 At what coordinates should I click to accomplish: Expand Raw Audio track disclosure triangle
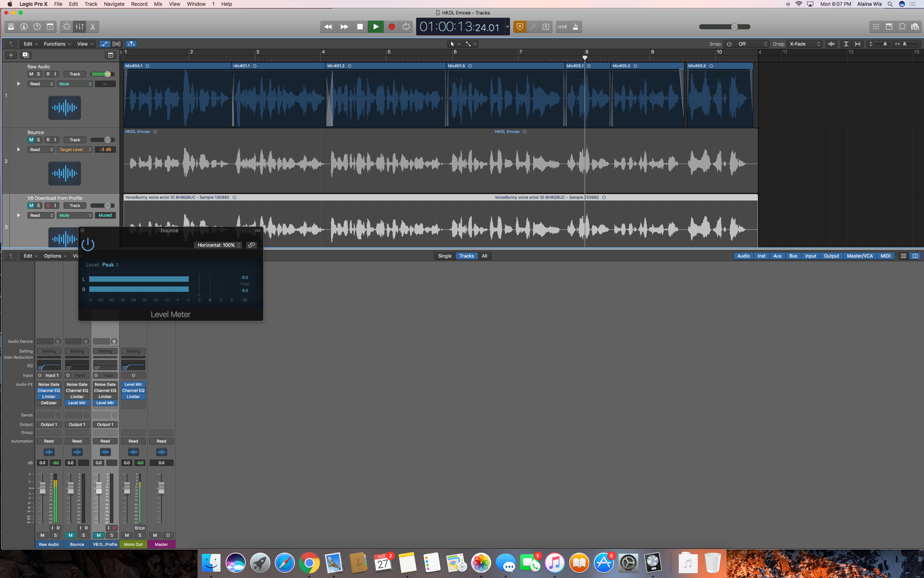pos(18,84)
